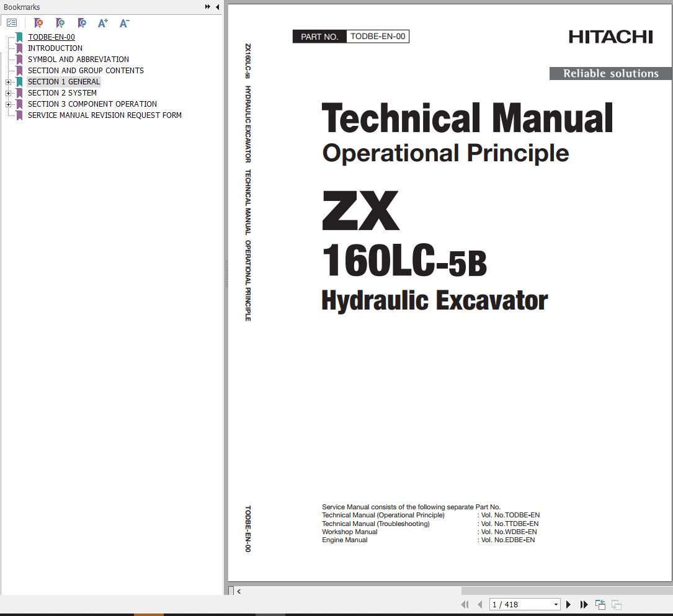Open the TODBE-EN-00 bookmark

51,37
